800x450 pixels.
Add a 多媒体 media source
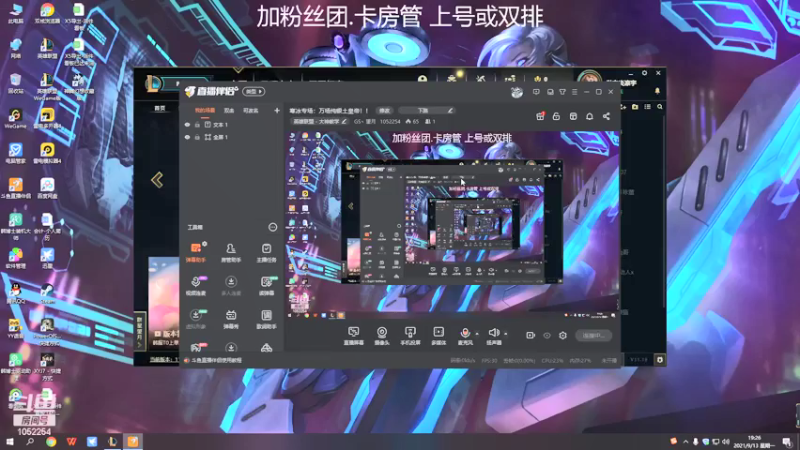[x=438, y=336]
